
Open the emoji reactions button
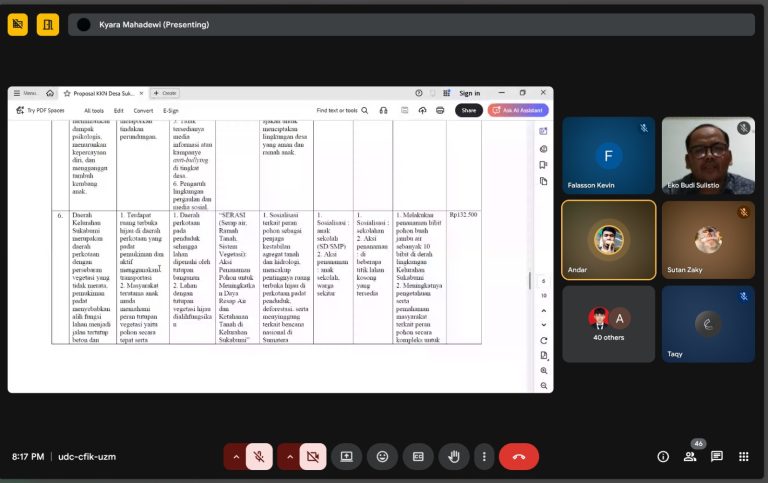coord(382,457)
